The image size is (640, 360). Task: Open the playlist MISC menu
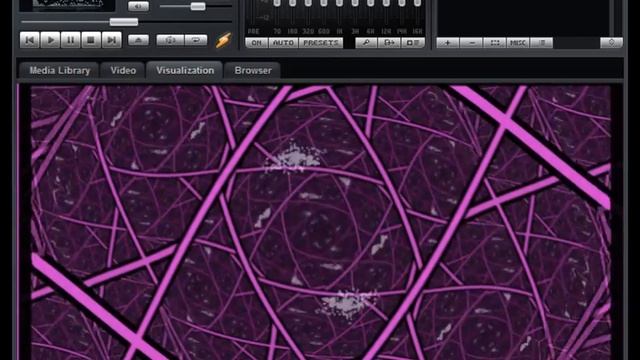tap(518, 43)
